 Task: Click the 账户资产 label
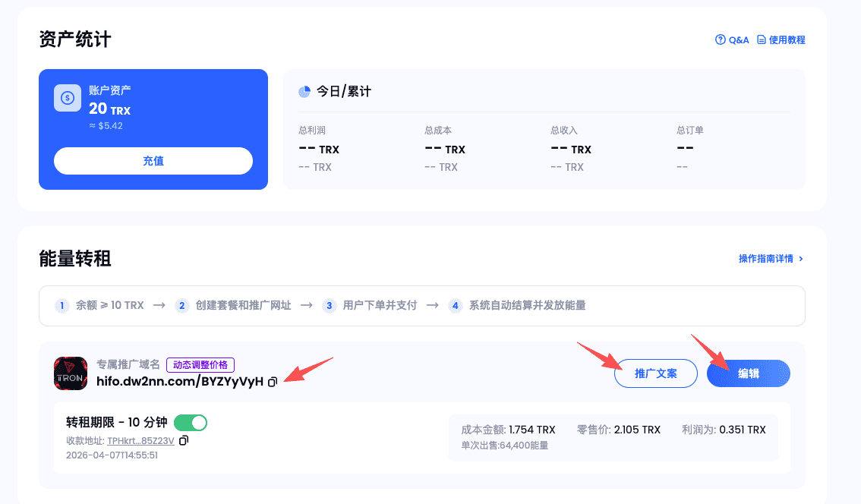tap(110, 90)
